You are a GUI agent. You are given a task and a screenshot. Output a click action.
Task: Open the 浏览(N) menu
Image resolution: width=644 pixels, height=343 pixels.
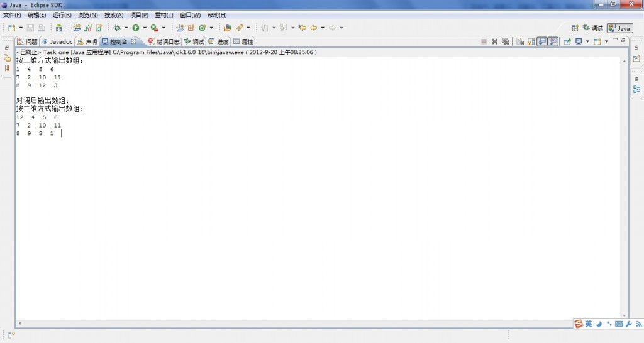tap(88, 15)
